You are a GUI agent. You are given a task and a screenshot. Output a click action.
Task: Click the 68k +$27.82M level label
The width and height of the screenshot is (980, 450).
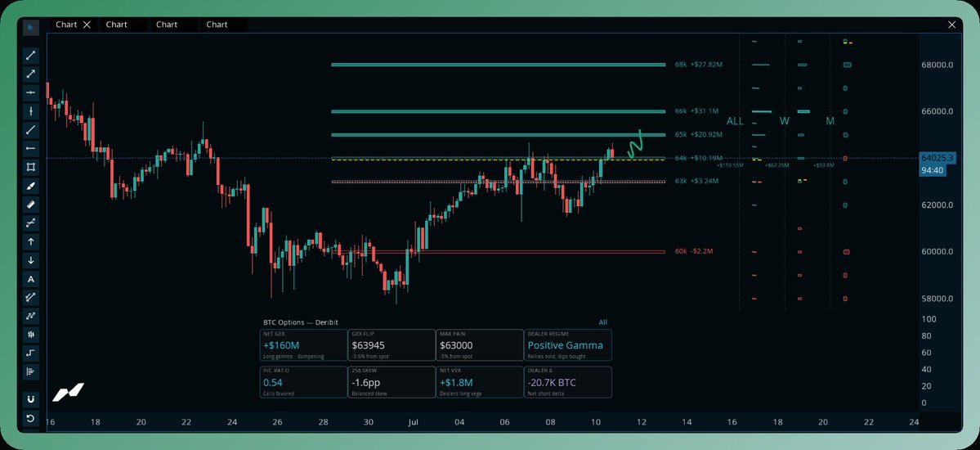tap(698, 65)
